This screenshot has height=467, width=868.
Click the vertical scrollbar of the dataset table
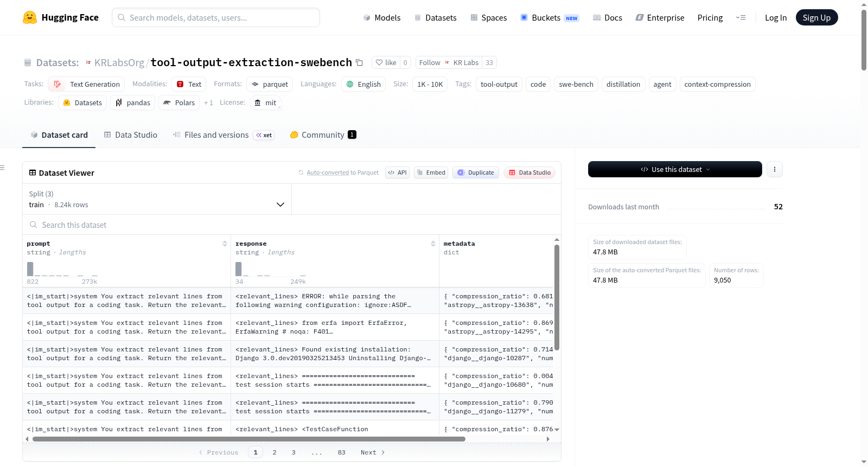[x=557, y=297]
